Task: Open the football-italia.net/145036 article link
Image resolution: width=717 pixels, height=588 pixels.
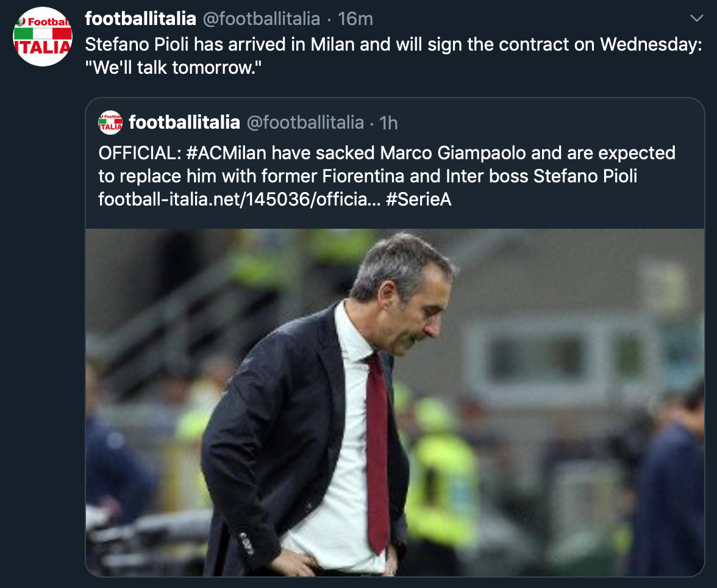Action: [239, 199]
